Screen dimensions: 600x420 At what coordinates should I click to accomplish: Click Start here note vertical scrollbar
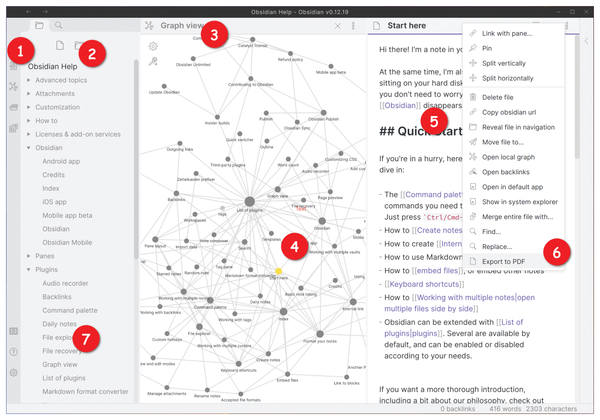coord(577,97)
